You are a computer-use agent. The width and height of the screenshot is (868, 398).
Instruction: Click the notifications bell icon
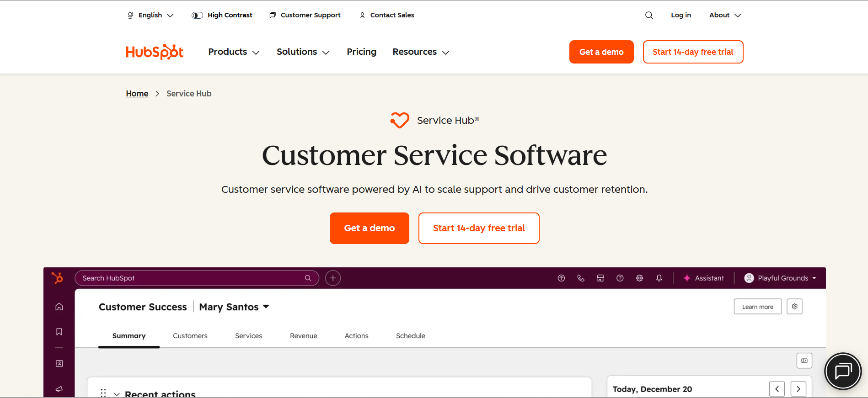point(659,278)
